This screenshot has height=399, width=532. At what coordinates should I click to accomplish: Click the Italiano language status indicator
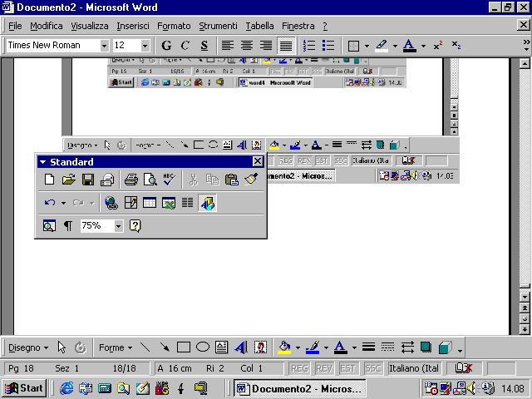click(414, 368)
